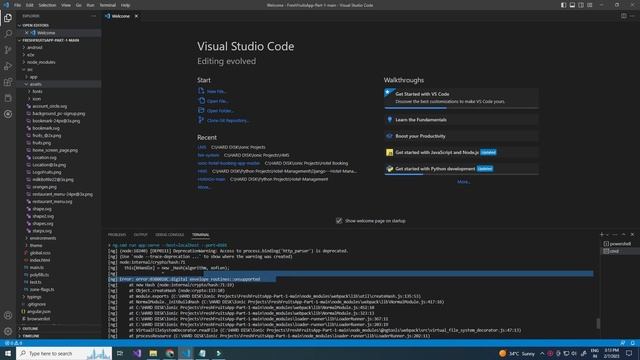Screen dimensions: 640x360
Task: Maximize the terminal panel with the chevron
Action: point(623,235)
